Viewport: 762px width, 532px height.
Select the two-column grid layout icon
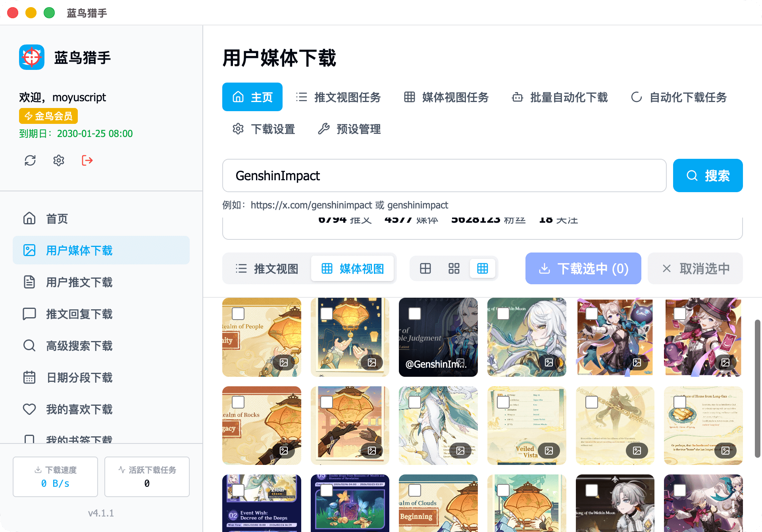tap(425, 269)
